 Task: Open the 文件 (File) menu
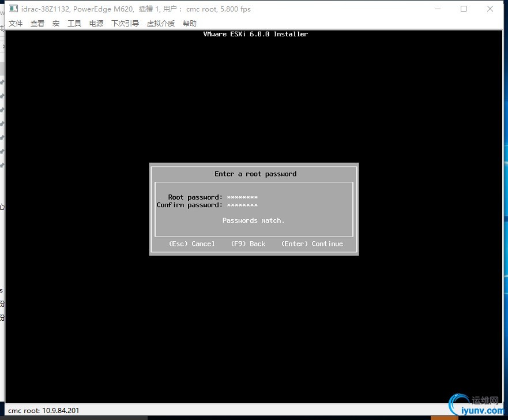pos(16,23)
